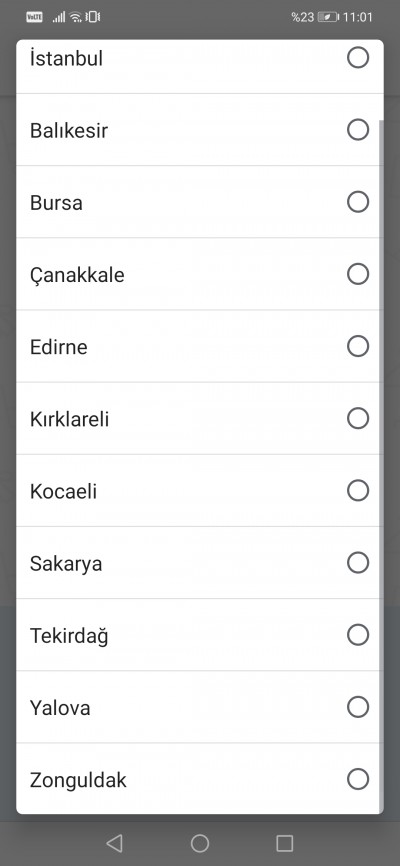Tap the Android home circle icon
The width and height of the screenshot is (400, 866).
point(199,843)
